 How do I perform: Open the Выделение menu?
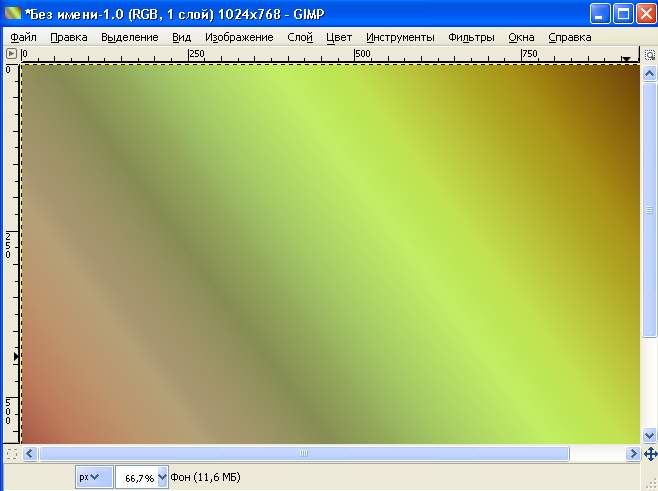tap(130, 37)
